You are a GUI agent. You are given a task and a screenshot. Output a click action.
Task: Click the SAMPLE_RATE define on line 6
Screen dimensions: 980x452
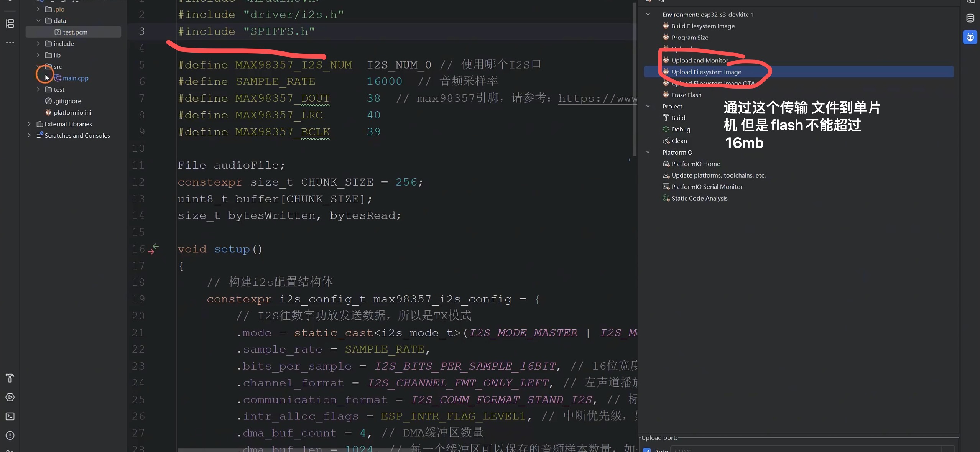coord(275,82)
